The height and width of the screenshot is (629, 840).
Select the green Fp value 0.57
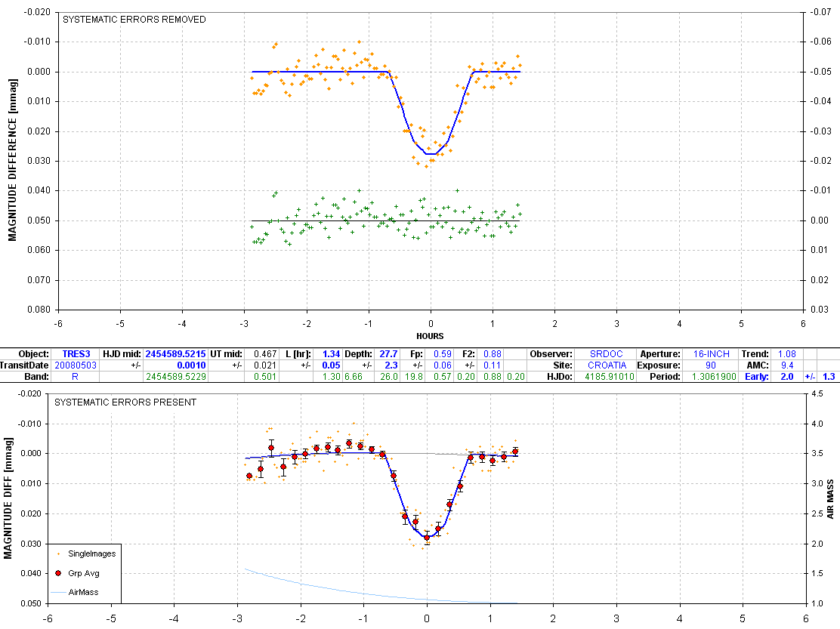(x=442, y=376)
